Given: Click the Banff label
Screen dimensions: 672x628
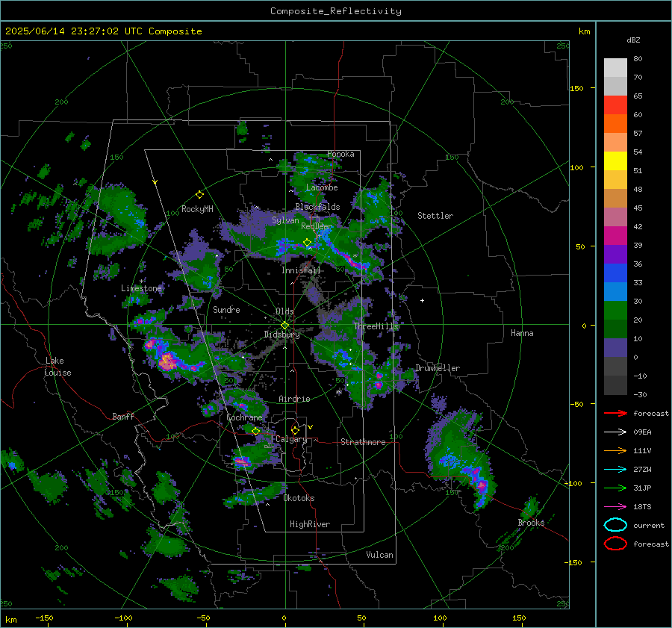Looking at the screenshot, I should click(123, 416).
